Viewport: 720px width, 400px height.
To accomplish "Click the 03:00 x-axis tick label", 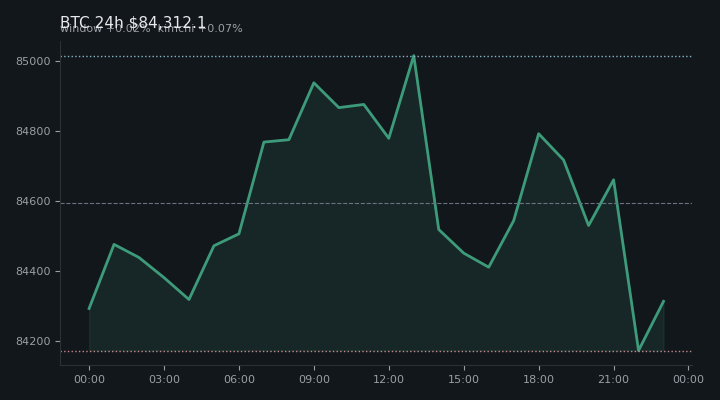I will pos(164,379).
